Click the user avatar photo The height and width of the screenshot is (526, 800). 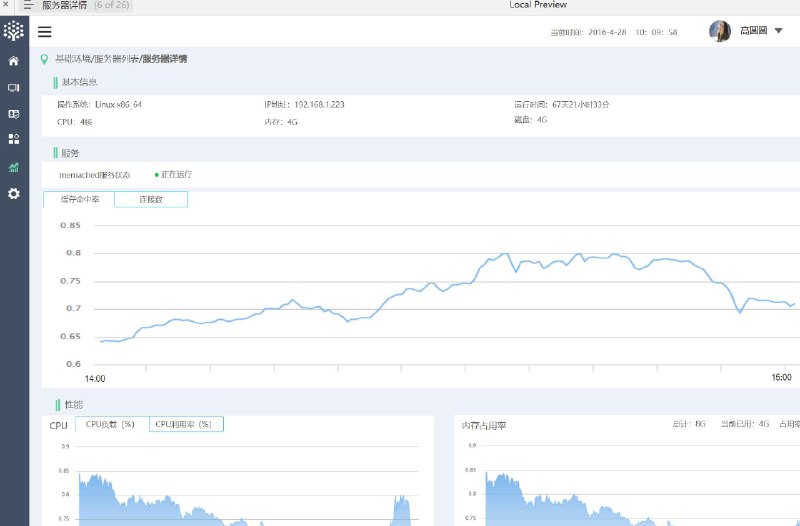[720, 31]
